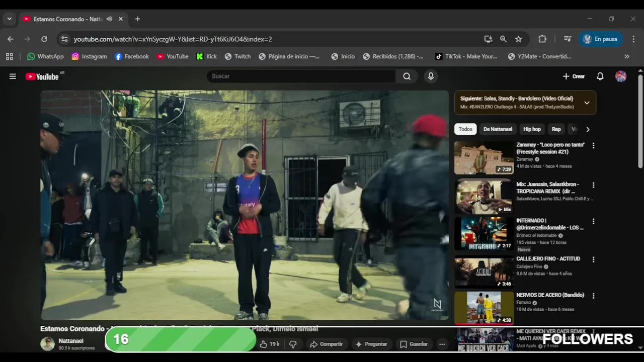The image size is (644, 362).
Task: Select the De Nattanael filter chip
Action: (x=498, y=129)
